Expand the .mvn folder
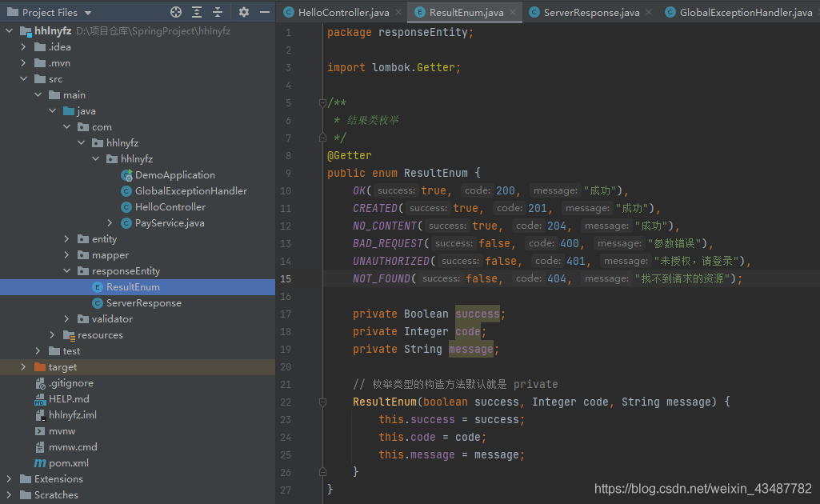This screenshot has width=820, height=504. tap(23, 62)
